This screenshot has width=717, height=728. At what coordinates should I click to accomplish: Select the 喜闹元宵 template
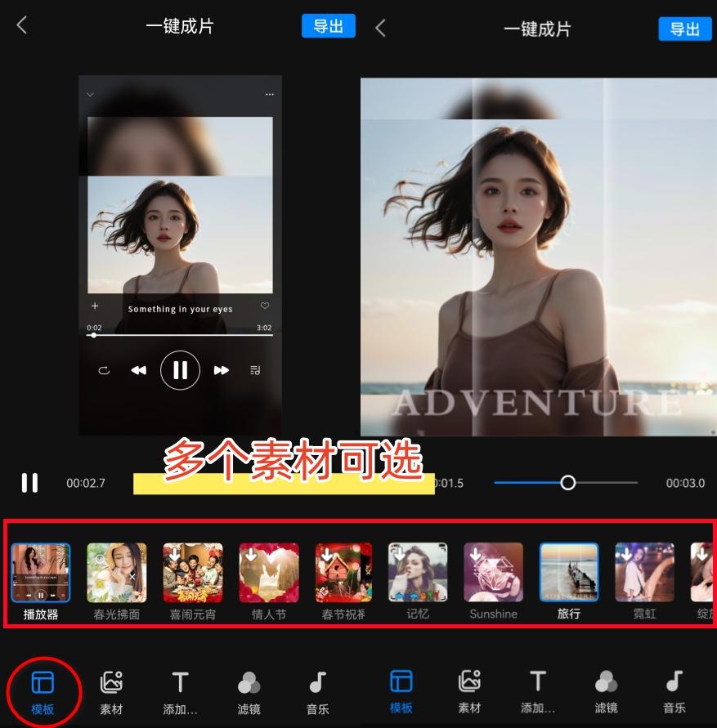click(193, 573)
